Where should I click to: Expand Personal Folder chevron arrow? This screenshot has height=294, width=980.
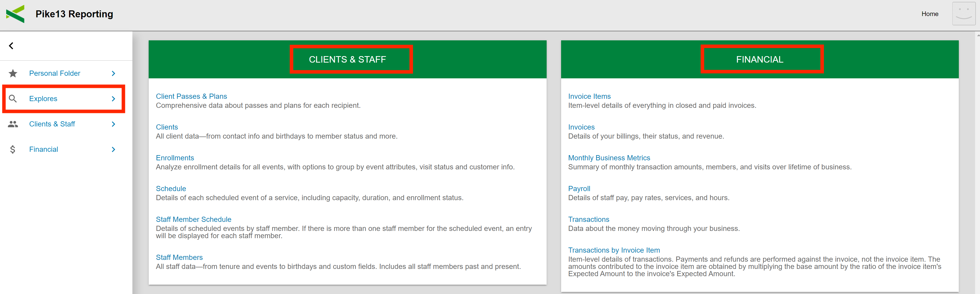coord(113,73)
